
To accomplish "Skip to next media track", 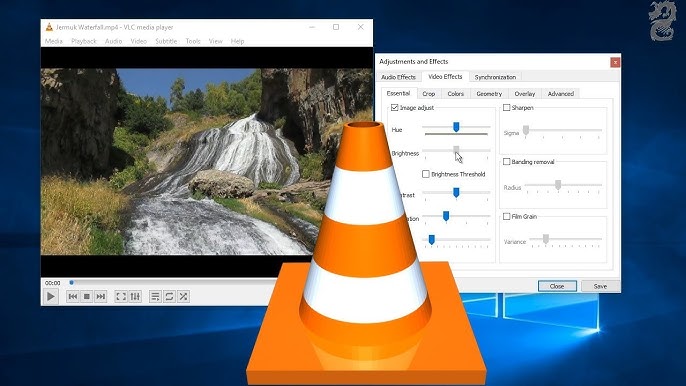I will pos(101,296).
